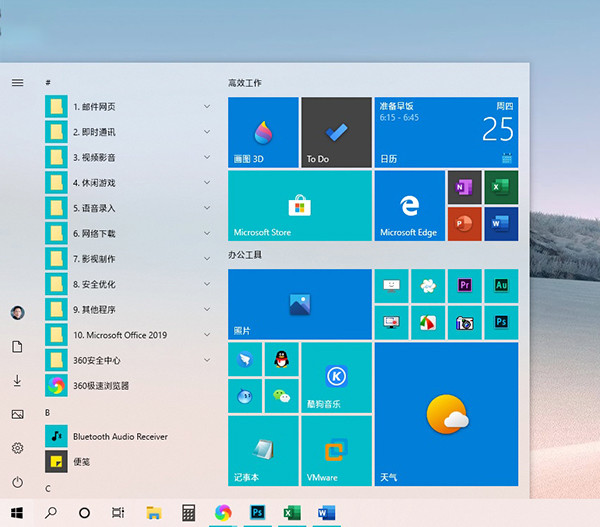Click the Photoshop icon on the taskbar

click(256, 512)
